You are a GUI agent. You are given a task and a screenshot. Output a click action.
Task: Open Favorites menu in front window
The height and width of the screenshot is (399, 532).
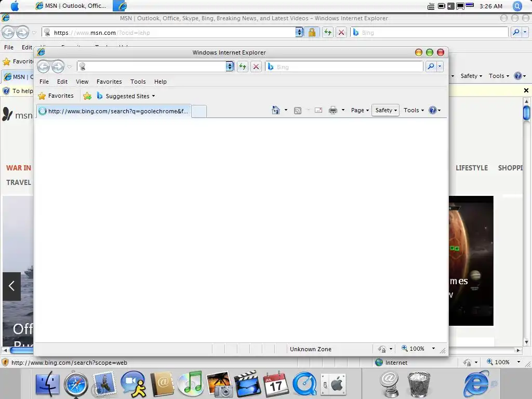point(109,82)
